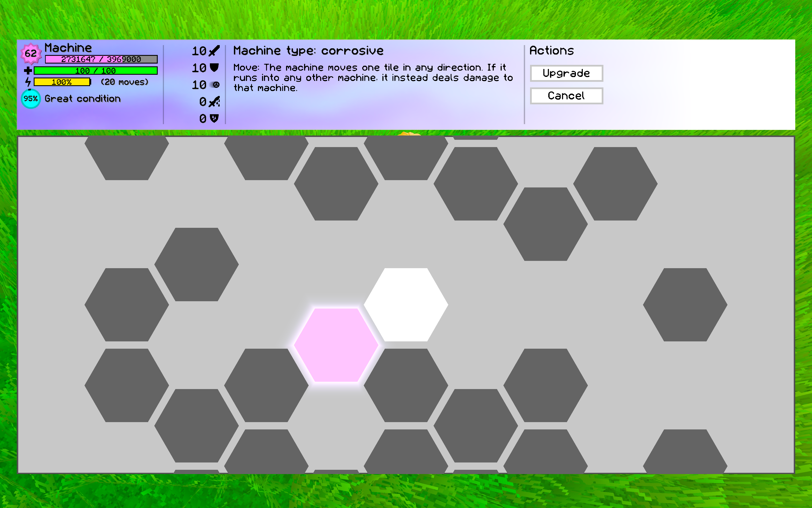Click the plain shield defense icon

[x=214, y=68]
